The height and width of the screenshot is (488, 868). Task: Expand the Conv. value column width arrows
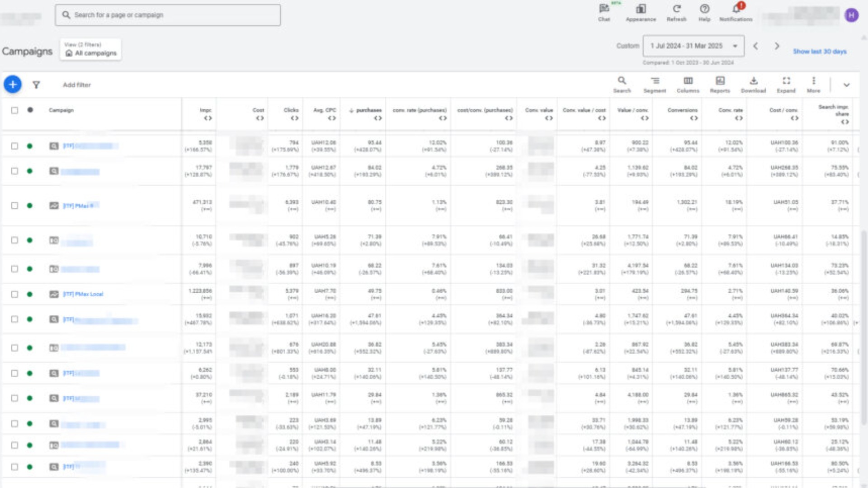[x=549, y=118]
